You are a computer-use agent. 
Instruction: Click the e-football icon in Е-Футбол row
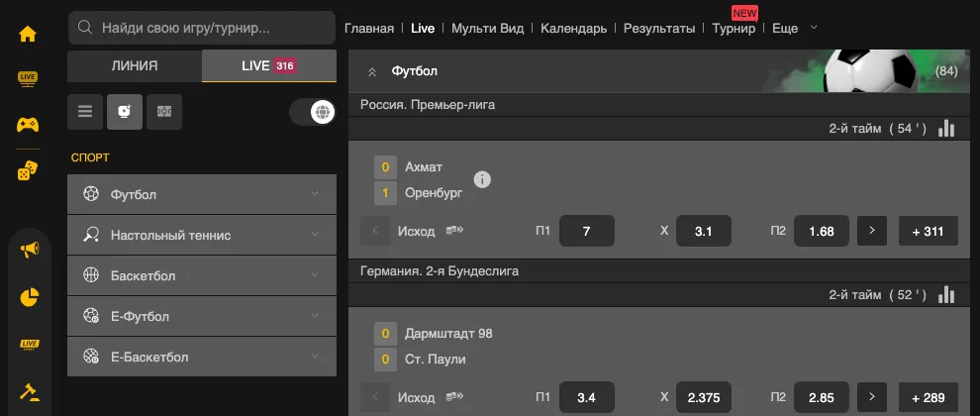[91, 316]
